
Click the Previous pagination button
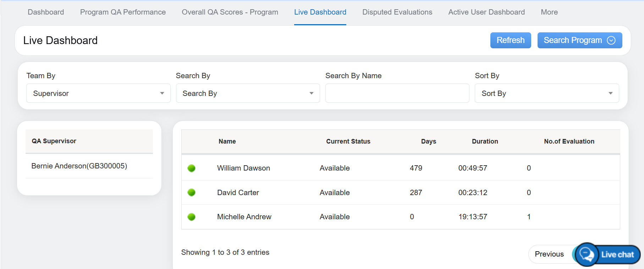549,254
